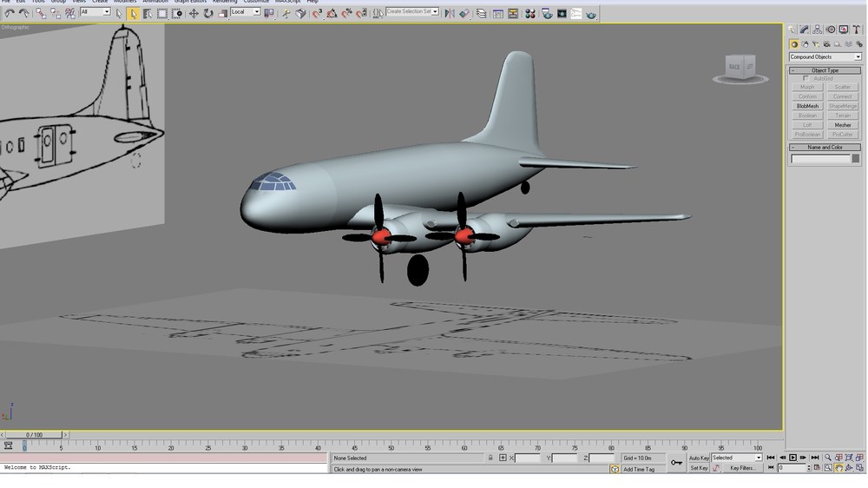
Task: Toggle the selection lock icon
Action: (x=490, y=458)
